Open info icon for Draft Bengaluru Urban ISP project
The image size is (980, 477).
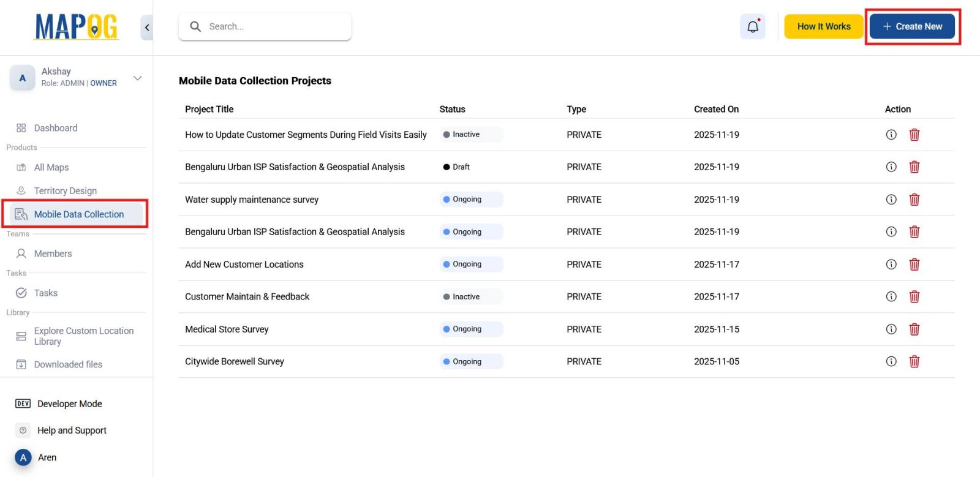click(x=891, y=167)
